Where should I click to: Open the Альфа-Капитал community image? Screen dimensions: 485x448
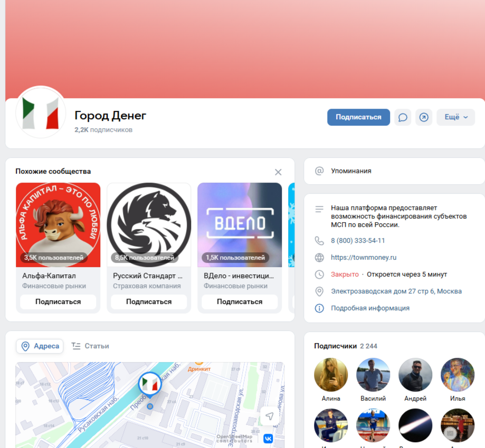(x=58, y=225)
